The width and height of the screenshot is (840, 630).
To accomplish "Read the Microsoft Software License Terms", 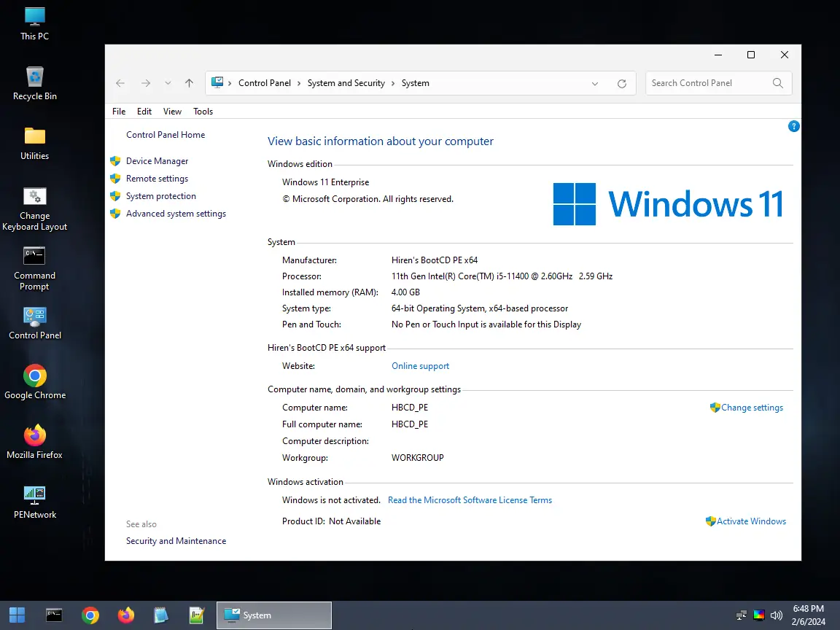I will coord(470,500).
